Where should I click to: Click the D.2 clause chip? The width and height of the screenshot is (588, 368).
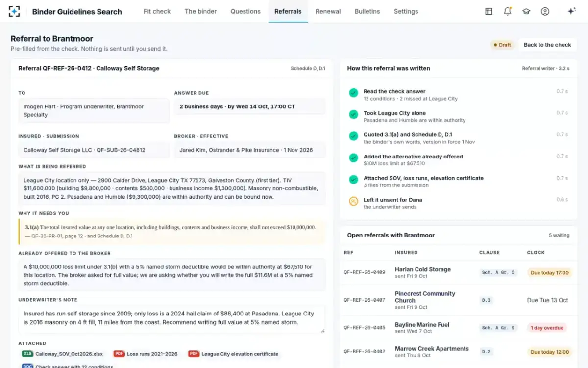click(486, 352)
